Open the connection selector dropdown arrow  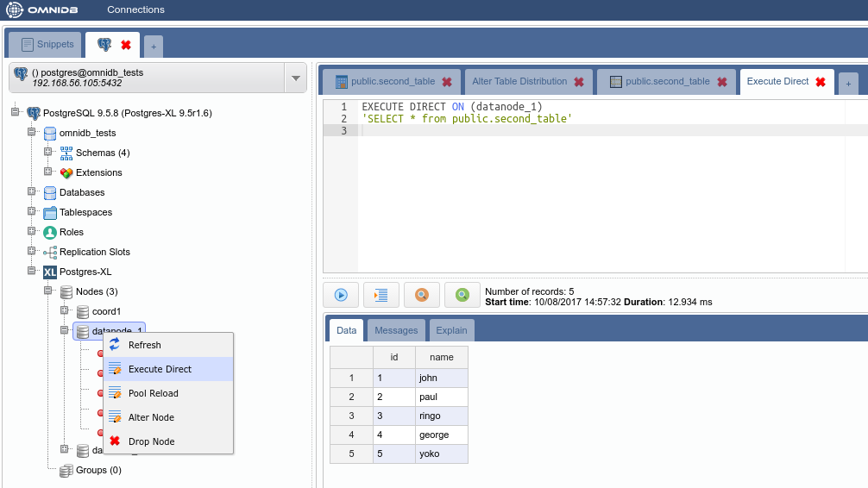(x=296, y=78)
